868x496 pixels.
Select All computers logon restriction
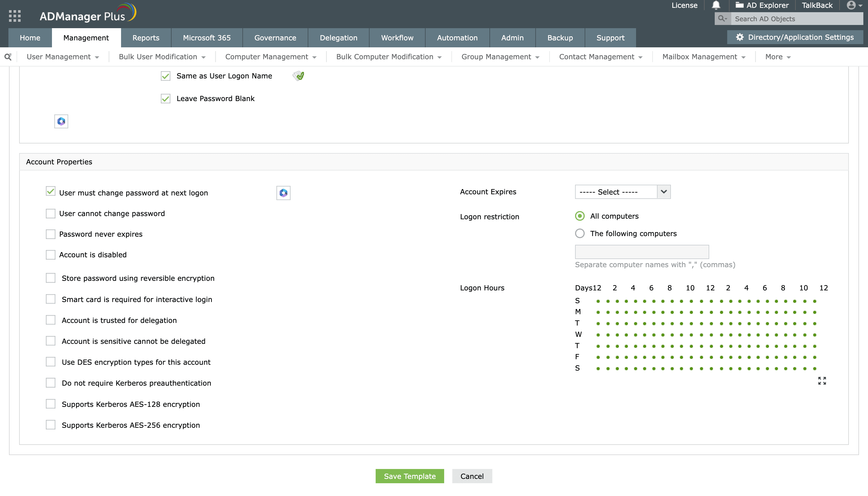pyautogui.click(x=579, y=216)
